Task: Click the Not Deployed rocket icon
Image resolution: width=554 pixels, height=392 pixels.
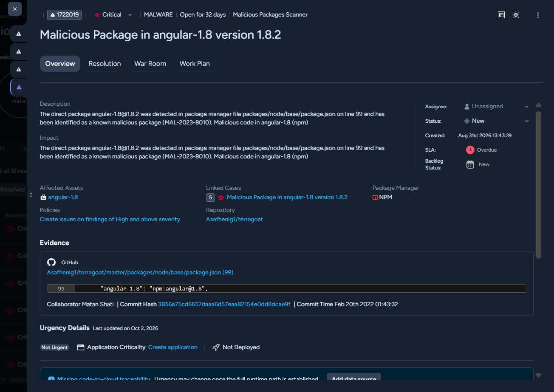Action: tap(216, 347)
